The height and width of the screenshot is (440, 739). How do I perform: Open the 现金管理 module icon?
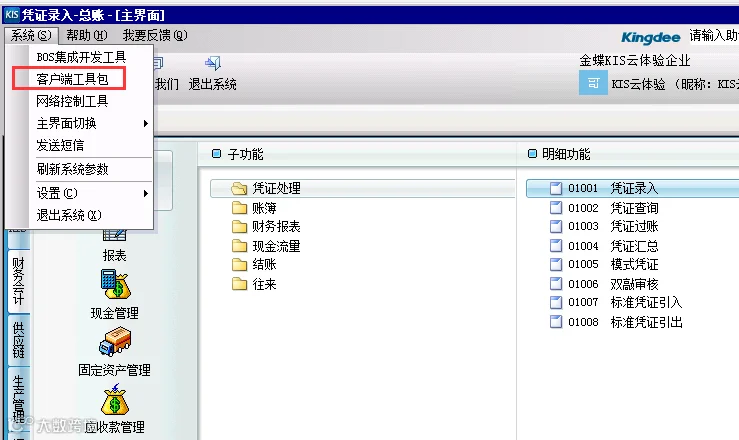pyautogui.click(x=115, y=284)
